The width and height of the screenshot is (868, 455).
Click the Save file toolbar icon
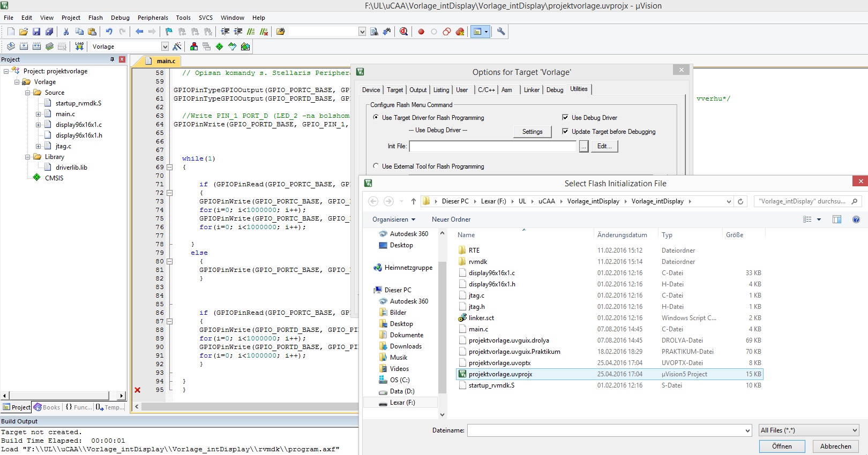pos(36,32)
